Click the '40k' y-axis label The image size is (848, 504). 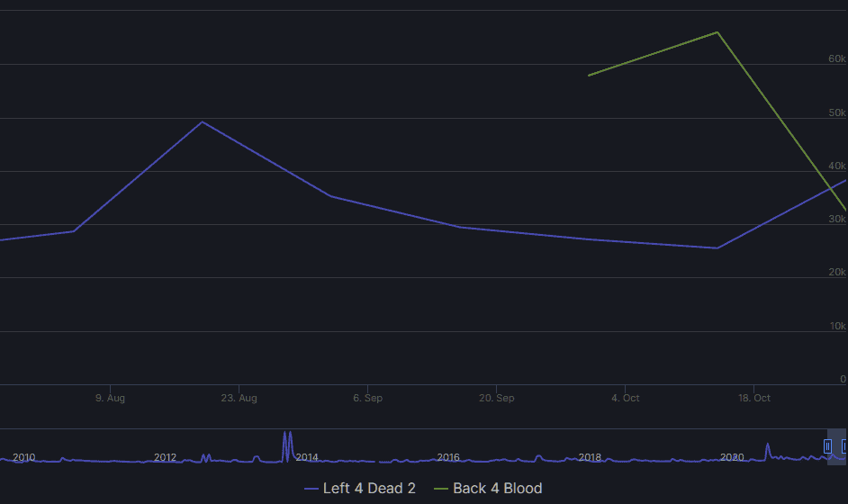837,166
